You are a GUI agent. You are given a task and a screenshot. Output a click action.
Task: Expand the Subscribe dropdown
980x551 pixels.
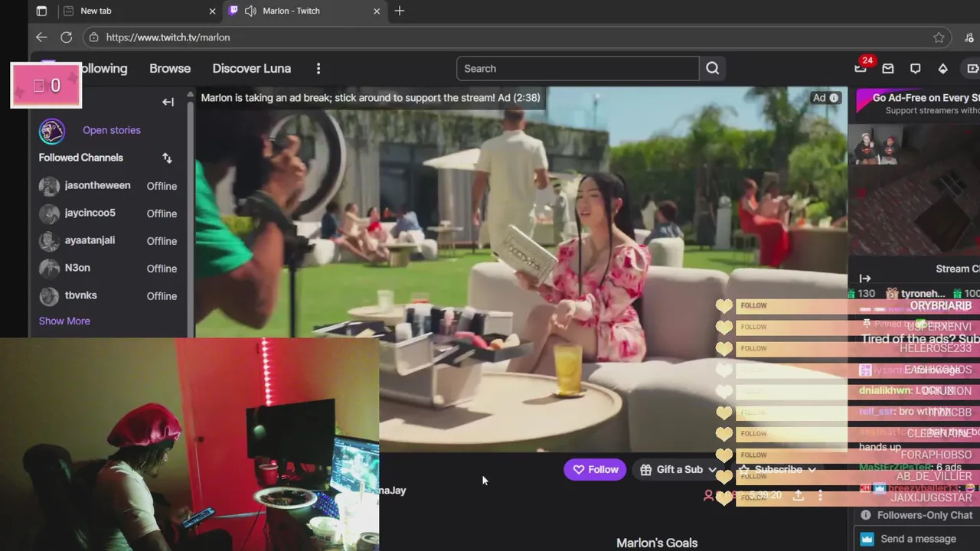click(x=812, y=470)
